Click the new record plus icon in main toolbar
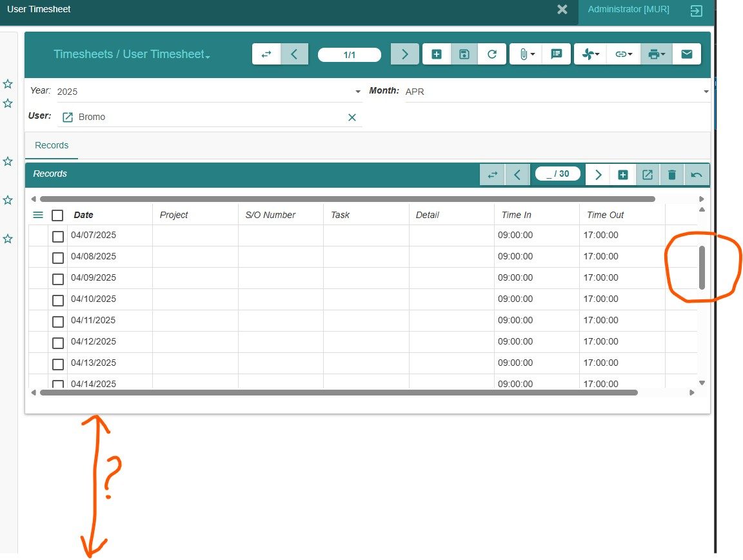This screenshot has height=560, width=743. (437, 54)
